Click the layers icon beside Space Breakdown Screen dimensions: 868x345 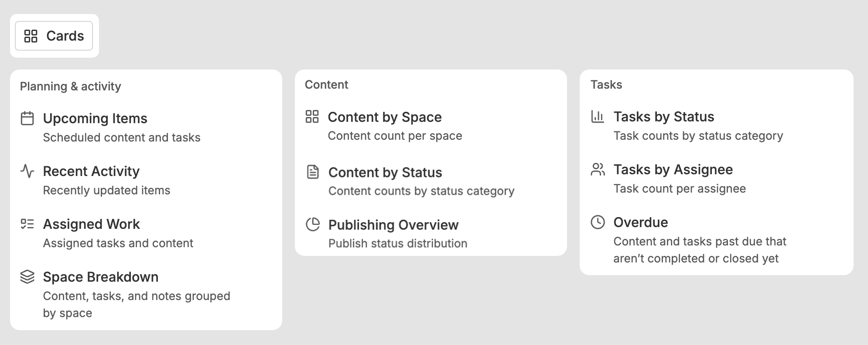tap(27, 277)
